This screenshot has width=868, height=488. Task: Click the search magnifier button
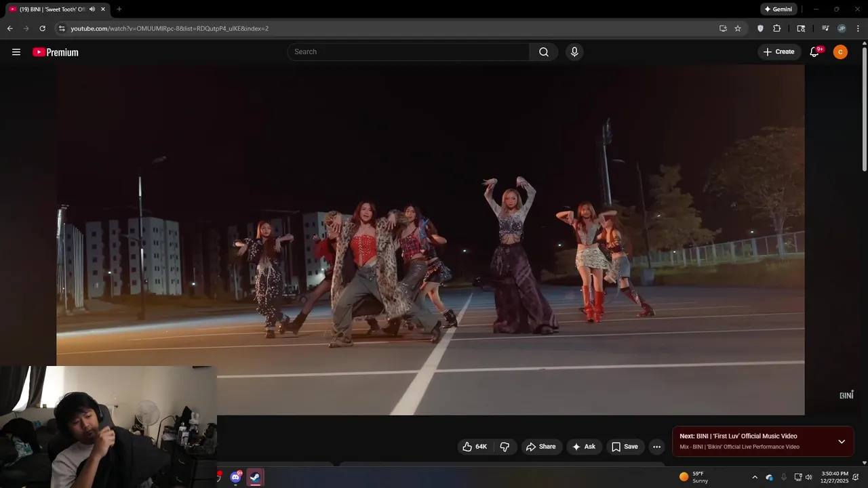coord(544,52)
